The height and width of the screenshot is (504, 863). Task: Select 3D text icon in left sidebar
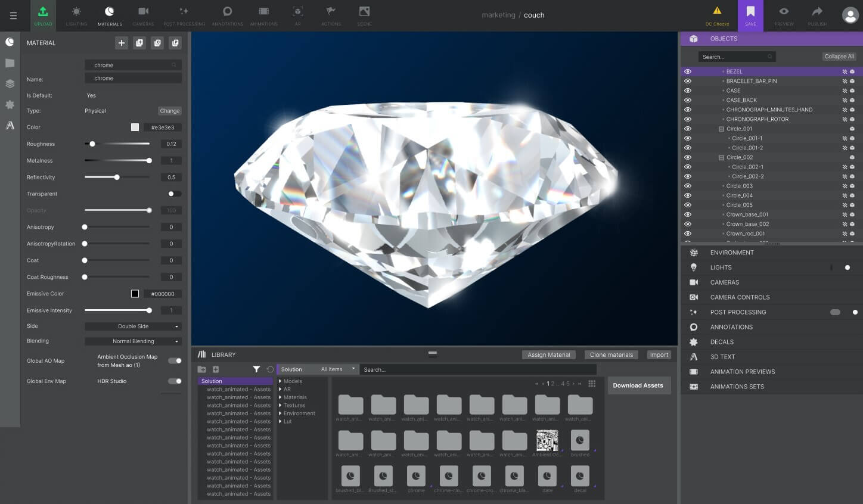pyautogui.click(x=10, y=126)
